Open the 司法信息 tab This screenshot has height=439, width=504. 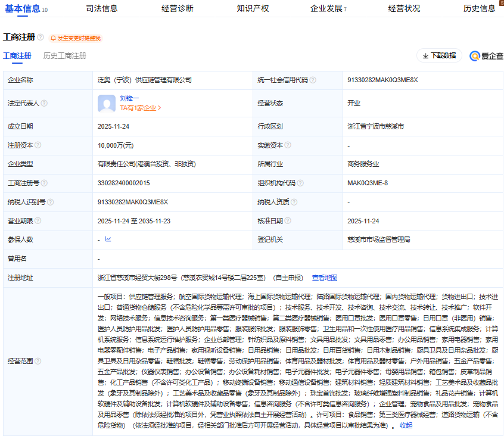(x=102, y=9)
